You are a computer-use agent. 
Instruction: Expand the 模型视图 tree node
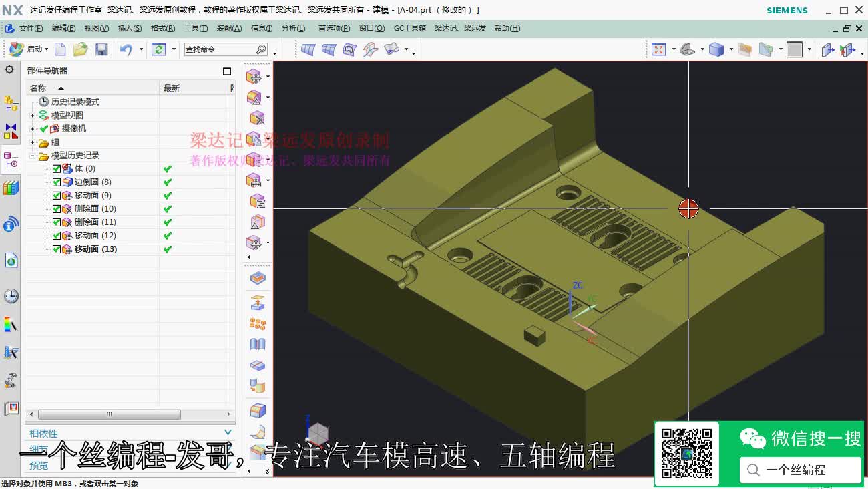(x=32, y=115)
